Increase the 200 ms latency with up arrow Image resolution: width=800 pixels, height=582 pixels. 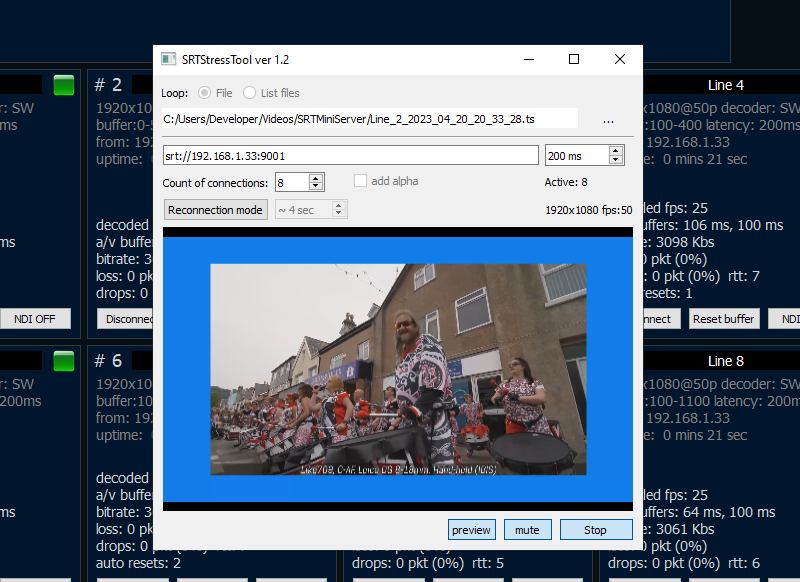coord(616,151)
